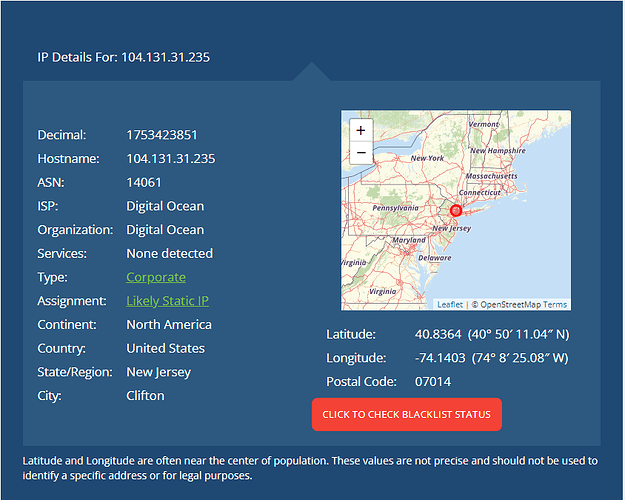Image resolution: width=625 pixels, height=500 pixels.
Task: Open the map Terms link
Action: [554, 305]
